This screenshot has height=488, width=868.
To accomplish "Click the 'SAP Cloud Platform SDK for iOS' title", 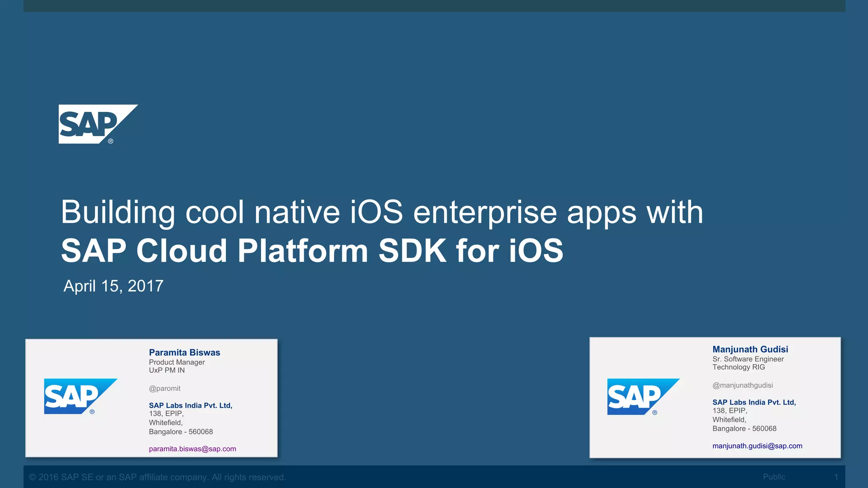I will [312, 251].
